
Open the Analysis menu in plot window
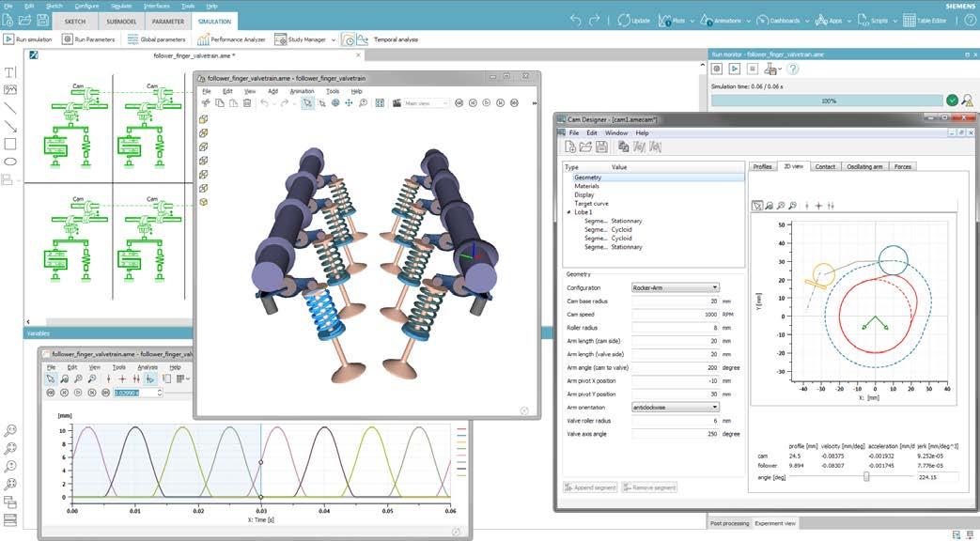point(148,367)
